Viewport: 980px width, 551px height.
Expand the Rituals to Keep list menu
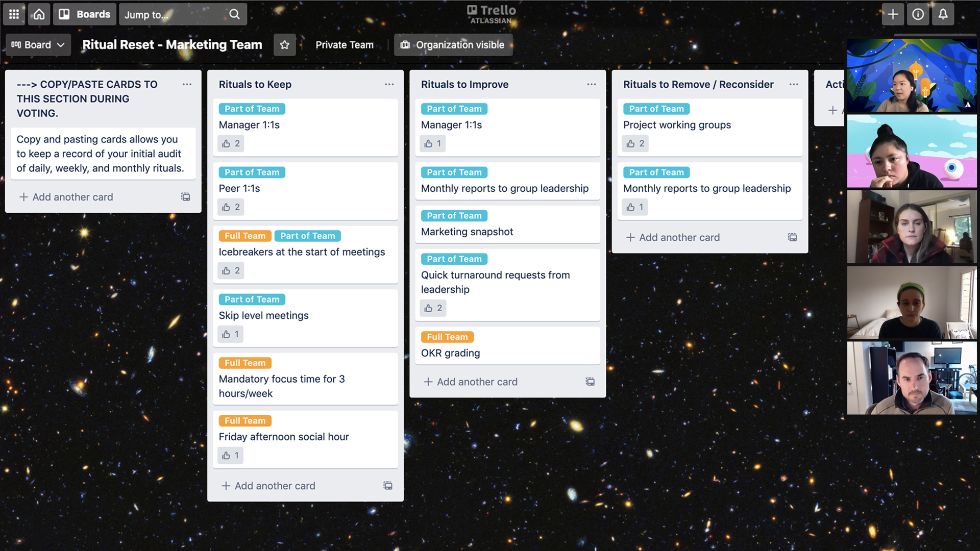point(389,84)
